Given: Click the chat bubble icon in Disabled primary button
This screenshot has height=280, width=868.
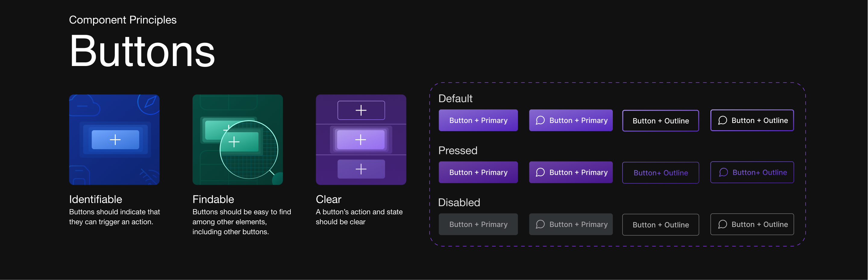Looking at the screenshot, I should point(540,224).
